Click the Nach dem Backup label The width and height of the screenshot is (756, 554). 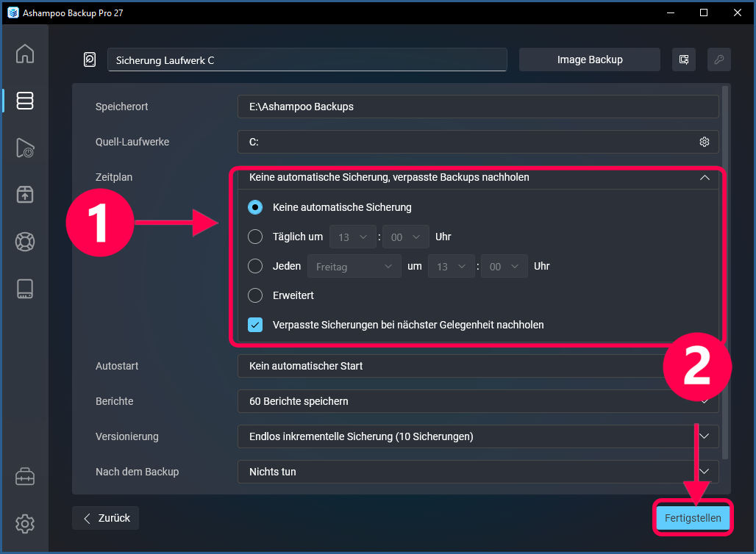[137, 472]
